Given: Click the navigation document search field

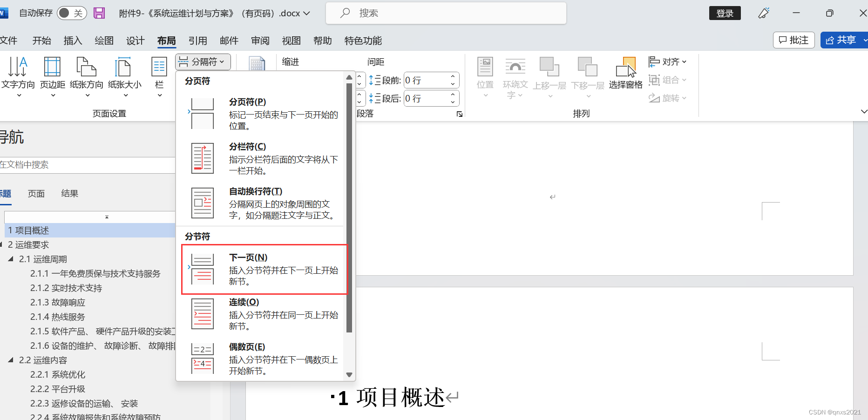Looking at the screenshot, I should click(x=88, y=164).
